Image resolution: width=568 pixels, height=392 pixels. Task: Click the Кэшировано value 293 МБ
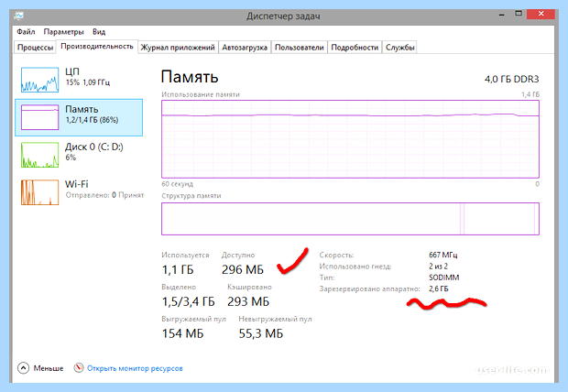click(x=248, y=302)
